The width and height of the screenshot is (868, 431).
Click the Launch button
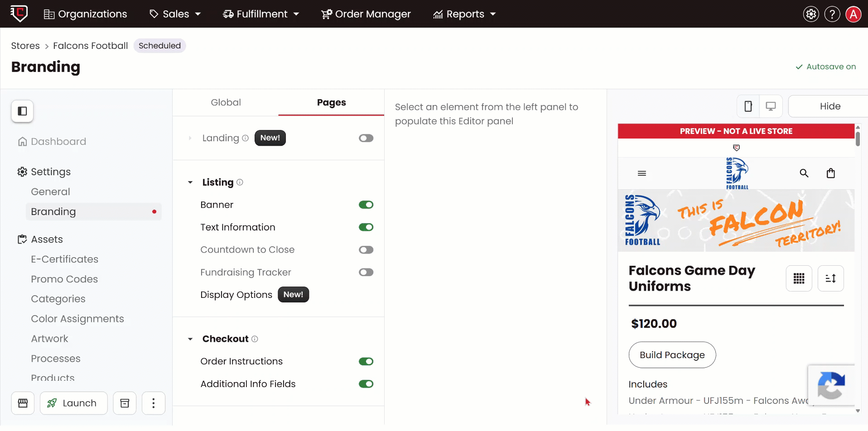(x=74, y=403)
